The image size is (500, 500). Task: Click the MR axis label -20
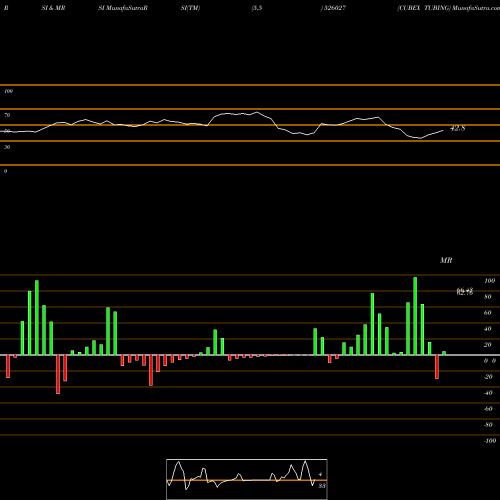(488, 377)
